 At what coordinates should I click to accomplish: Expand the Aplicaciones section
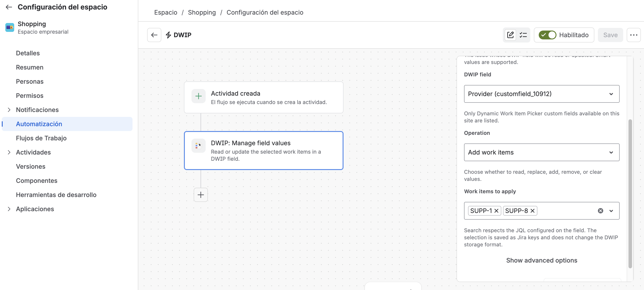click(9, 209)
